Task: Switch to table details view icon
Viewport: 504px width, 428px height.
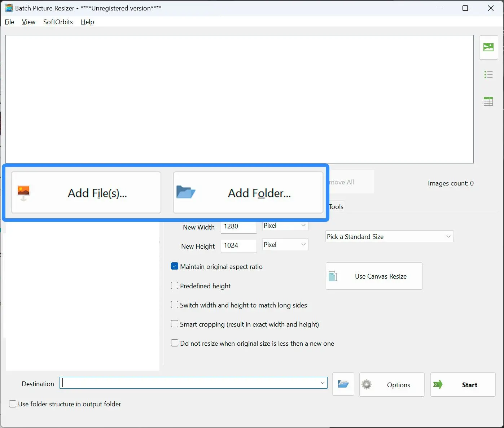Action: pos(488,101)
